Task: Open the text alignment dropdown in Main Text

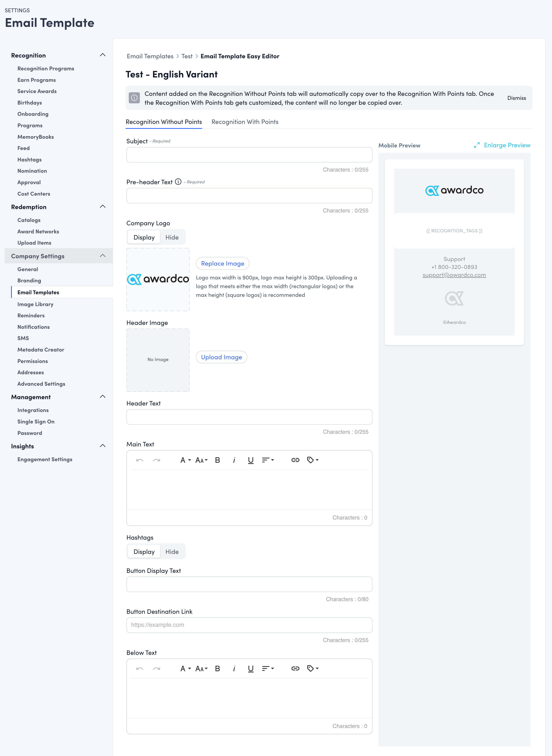Action: 267,460
